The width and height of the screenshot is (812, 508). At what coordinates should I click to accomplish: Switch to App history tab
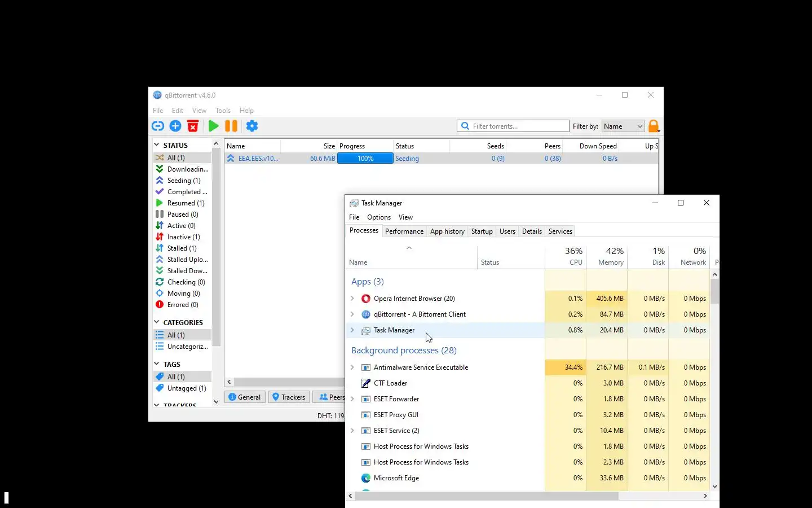447,231
